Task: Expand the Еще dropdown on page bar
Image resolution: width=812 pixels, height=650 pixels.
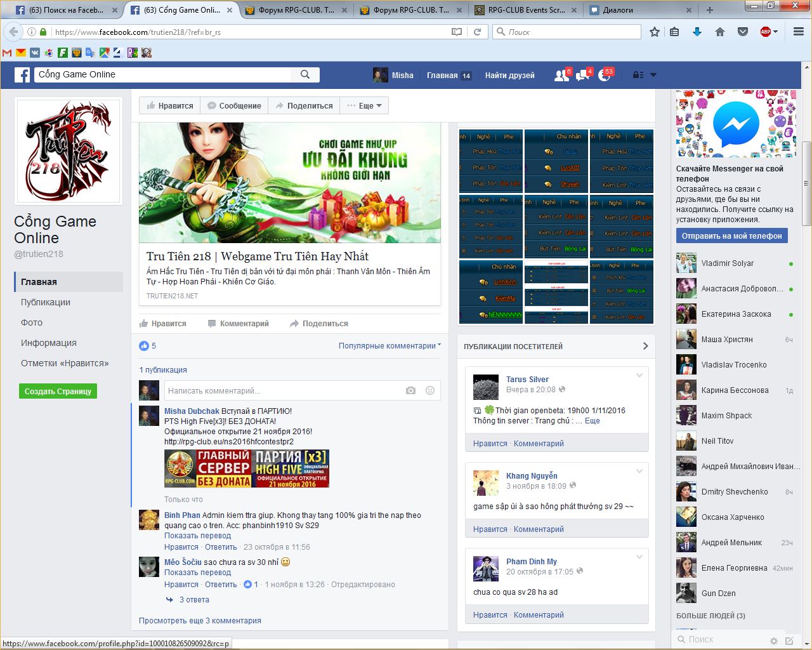Action: coord(365,106)
